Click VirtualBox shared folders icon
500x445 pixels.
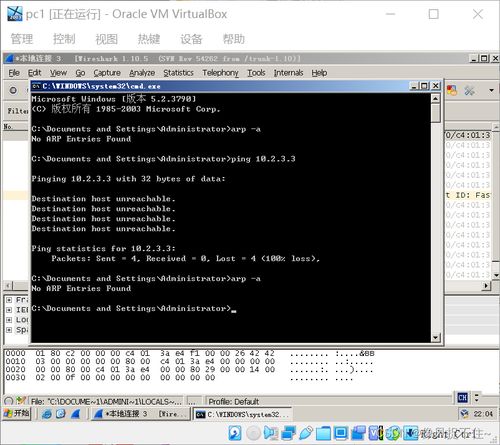(323, 433)
